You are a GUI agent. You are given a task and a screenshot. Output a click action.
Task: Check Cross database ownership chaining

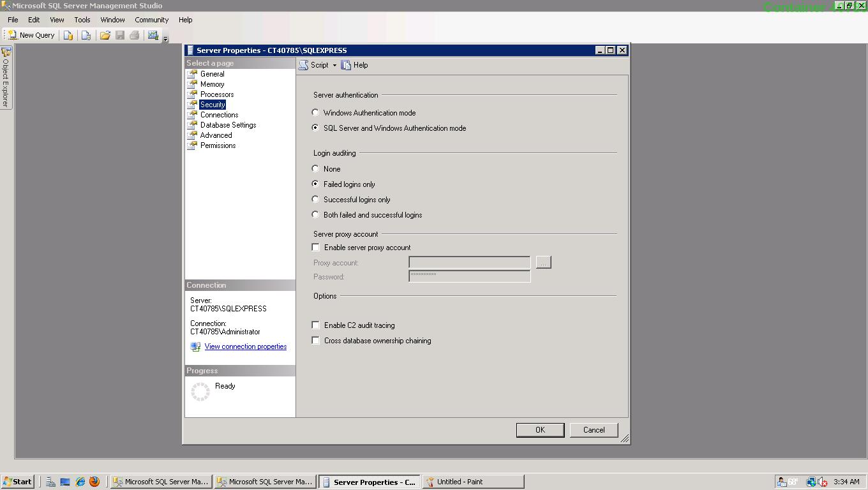[x=316, y=341]
